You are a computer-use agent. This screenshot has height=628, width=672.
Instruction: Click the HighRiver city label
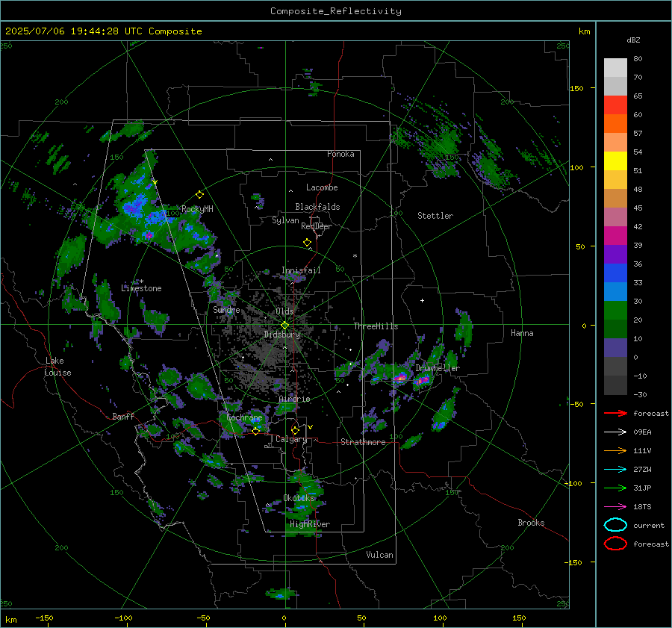click(310, 524)
